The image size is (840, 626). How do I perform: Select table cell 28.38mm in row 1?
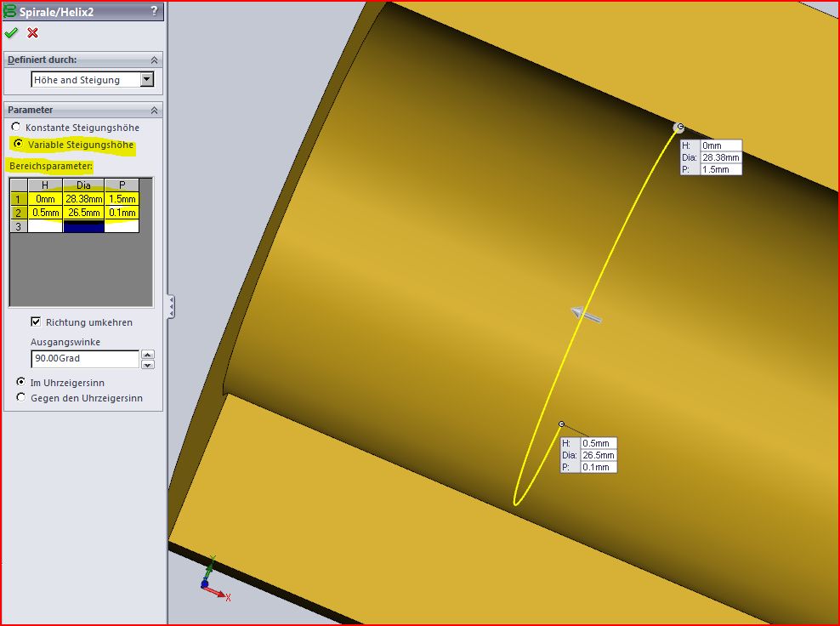pos(83,199)
